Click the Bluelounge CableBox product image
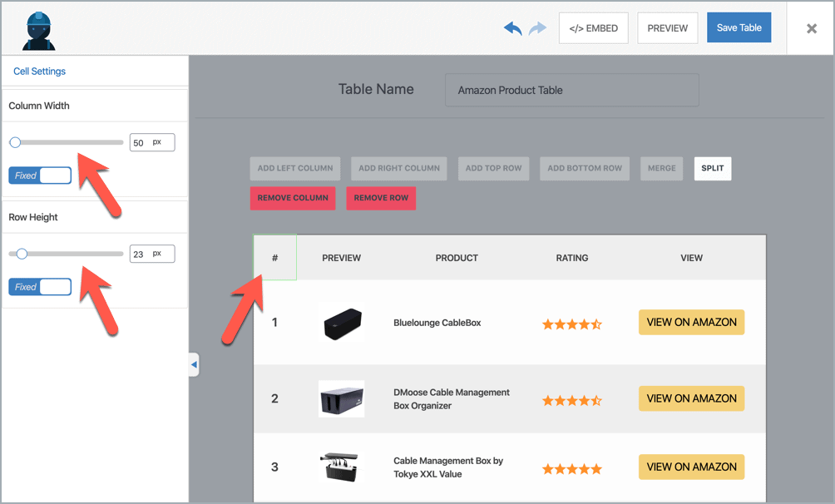Viewport: 835px width, 504px height. coord(342,324)
